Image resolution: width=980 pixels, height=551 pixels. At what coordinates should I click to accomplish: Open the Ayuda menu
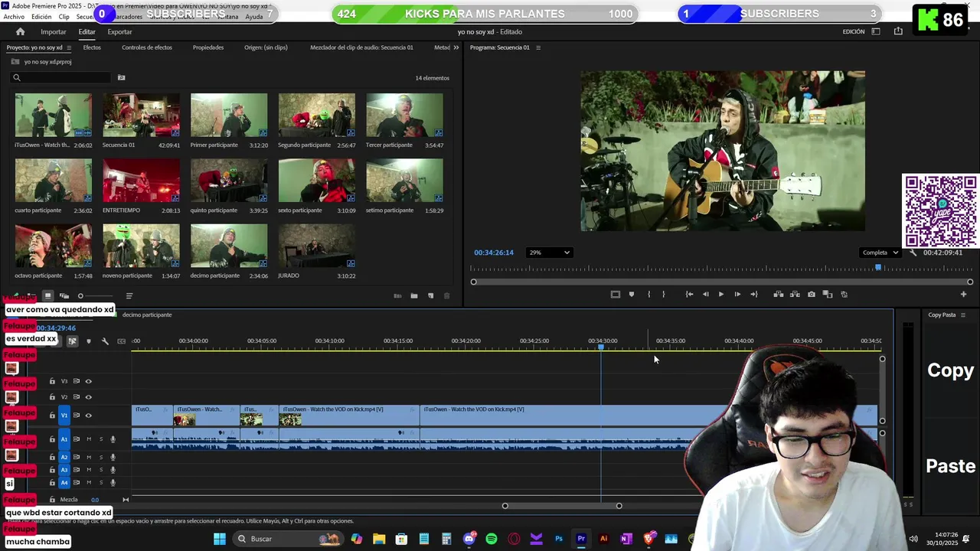(x=253, y=17)
